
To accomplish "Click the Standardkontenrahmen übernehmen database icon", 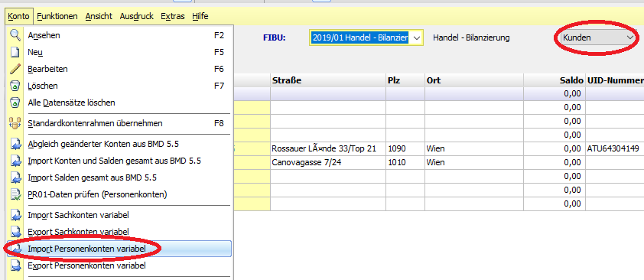I will click(x=15, y=123).
